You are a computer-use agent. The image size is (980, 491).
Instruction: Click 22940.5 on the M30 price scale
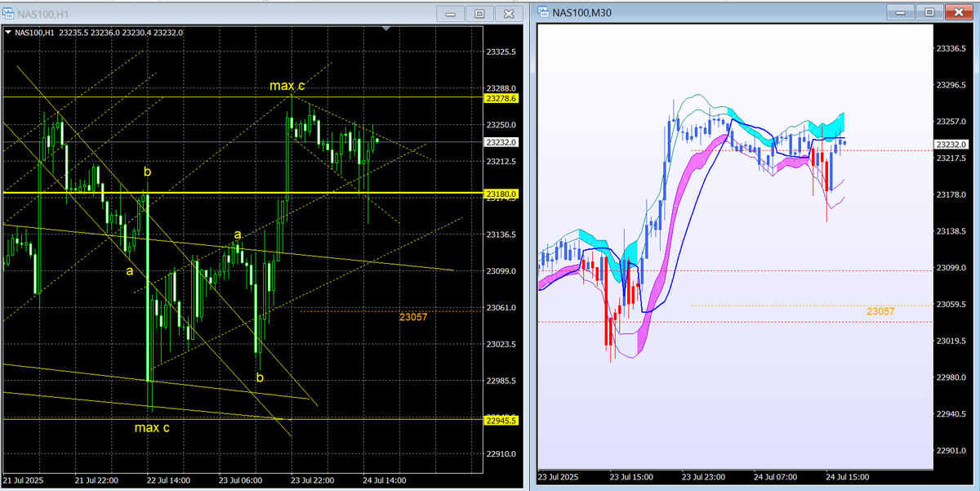[x=952, y=414]
